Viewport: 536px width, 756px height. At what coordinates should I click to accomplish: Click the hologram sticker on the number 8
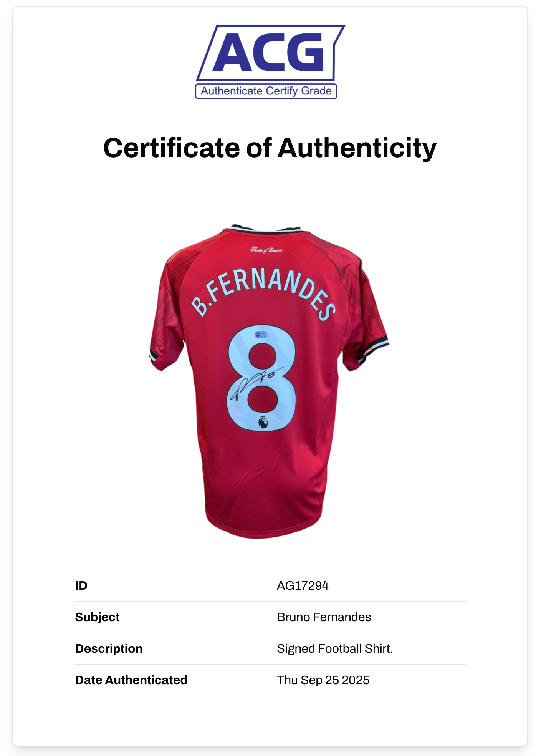(261, 335)
